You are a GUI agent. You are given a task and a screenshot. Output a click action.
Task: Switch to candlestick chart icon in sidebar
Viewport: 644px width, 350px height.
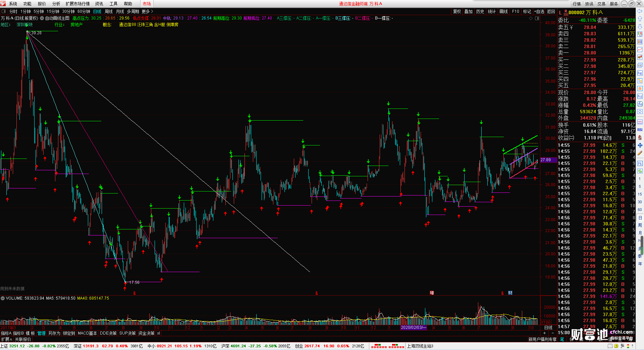coord(640,57)
